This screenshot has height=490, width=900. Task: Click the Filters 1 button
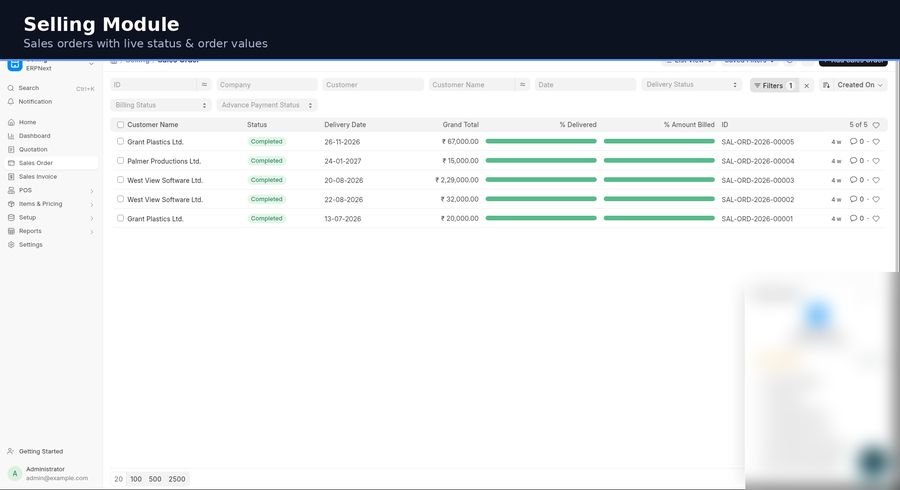[x=774, y=85]
